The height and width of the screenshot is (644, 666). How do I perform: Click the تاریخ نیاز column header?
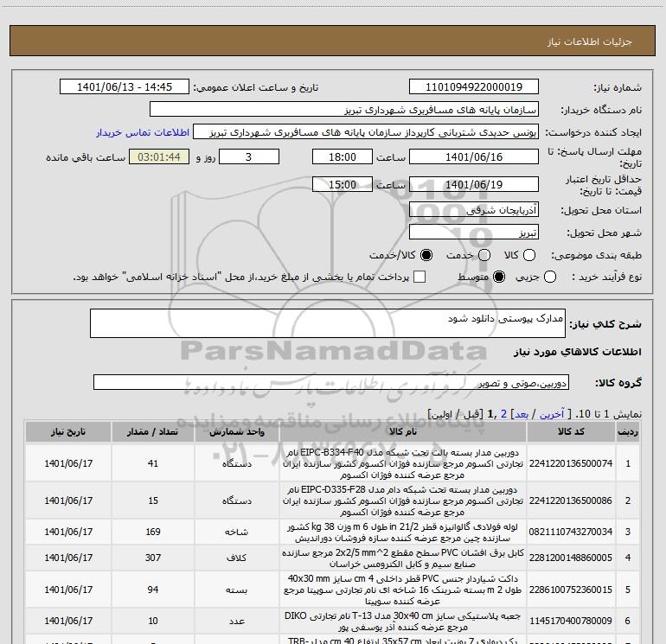(68, 431)
